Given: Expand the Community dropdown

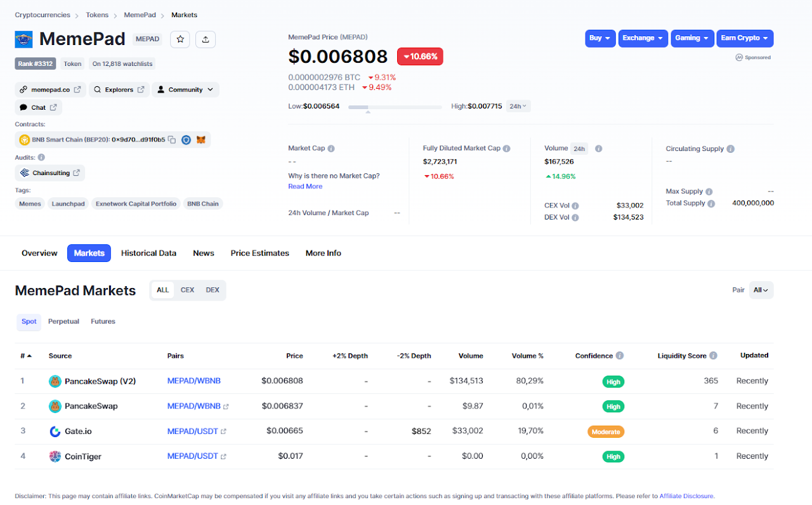Looking at the screenshot, I should tap(186, 89).
